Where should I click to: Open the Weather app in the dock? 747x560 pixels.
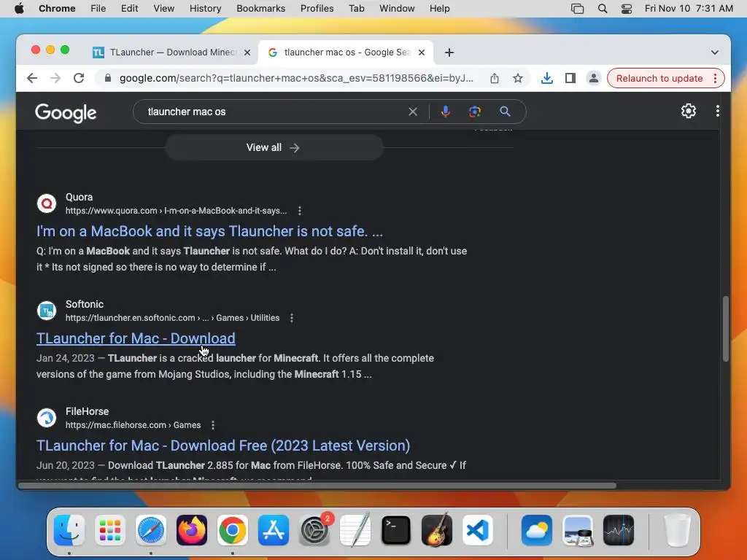click(x=537, y=530)
